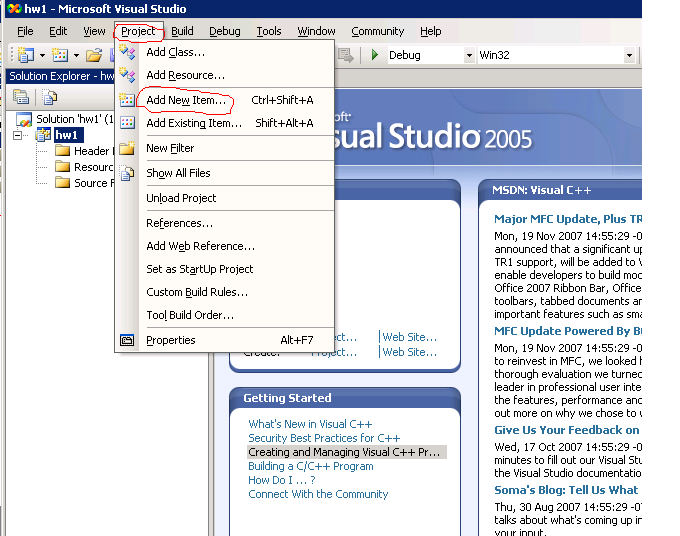
Task: Click the hw1 project icon in tree
Action: [x=43, y=135]
